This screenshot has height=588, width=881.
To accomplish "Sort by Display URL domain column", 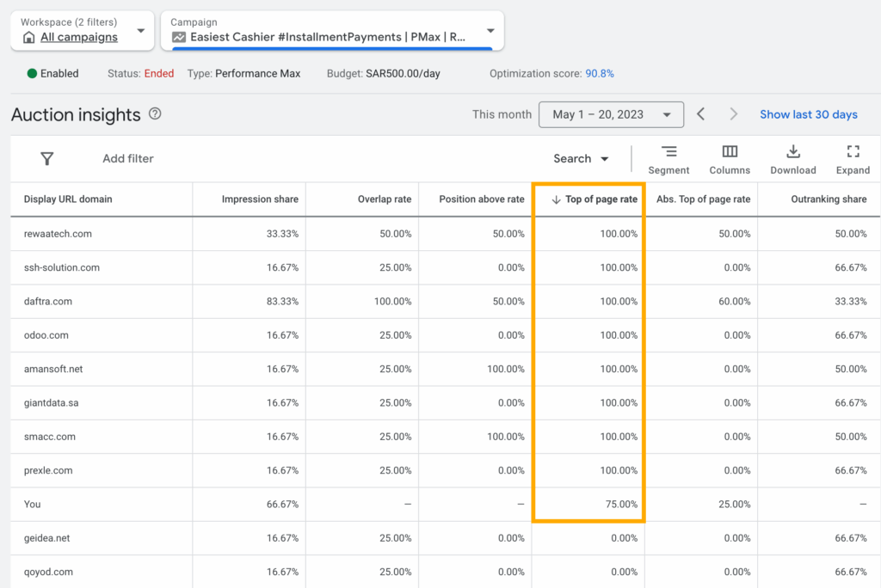I will tap(68, 199).
